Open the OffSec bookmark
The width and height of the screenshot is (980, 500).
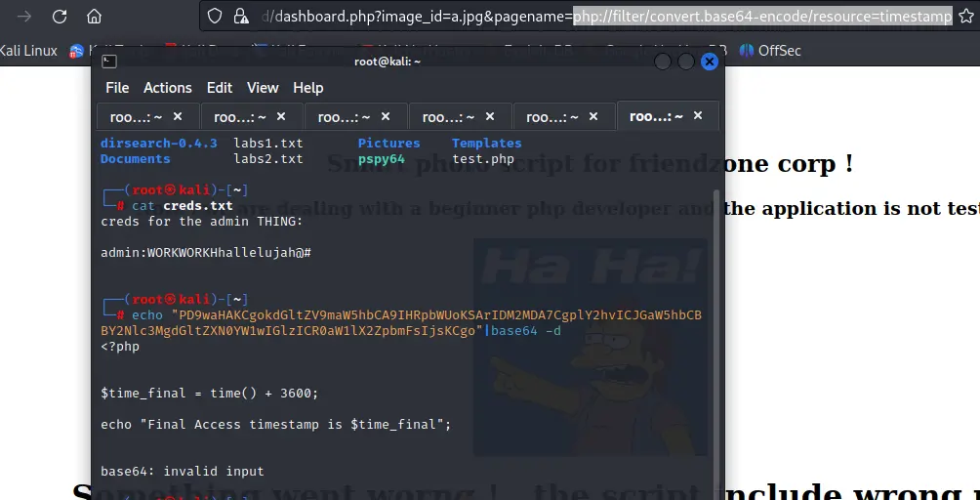(770, 51)
